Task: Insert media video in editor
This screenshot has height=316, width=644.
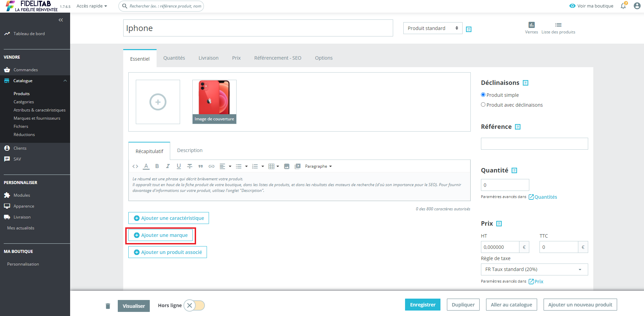Action: click(297, 166)
